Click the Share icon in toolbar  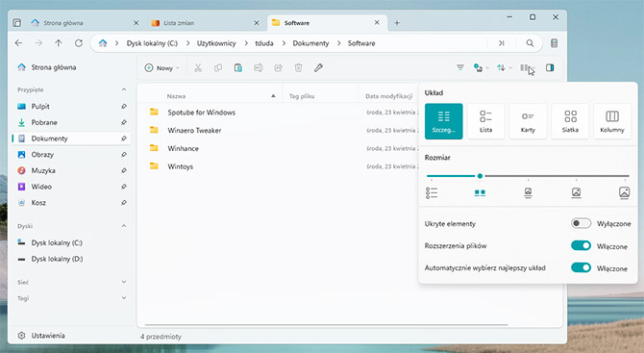[278, 67]
